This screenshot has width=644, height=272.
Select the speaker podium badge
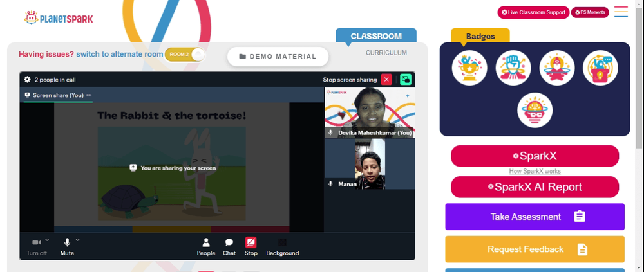[600, 68]
